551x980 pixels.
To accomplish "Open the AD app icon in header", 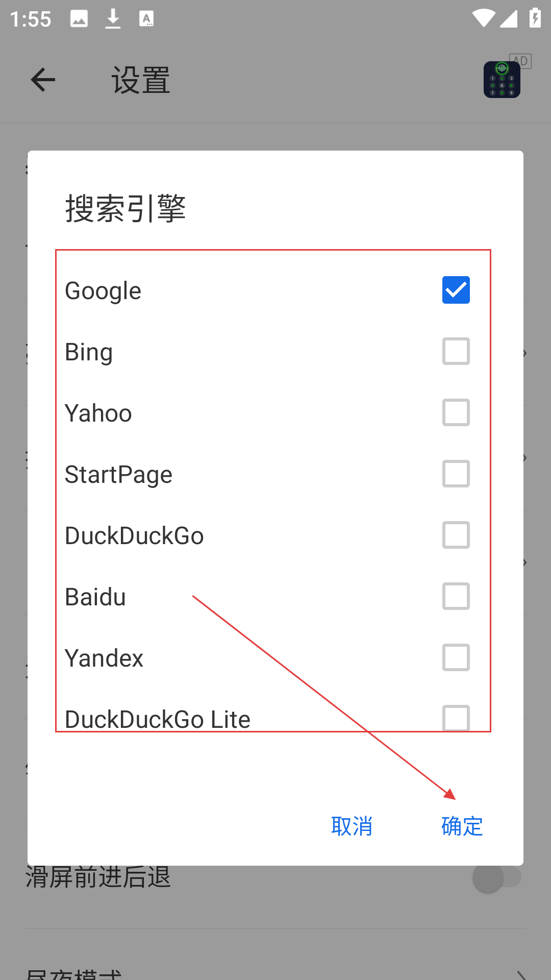I will [x=502, y=80].
